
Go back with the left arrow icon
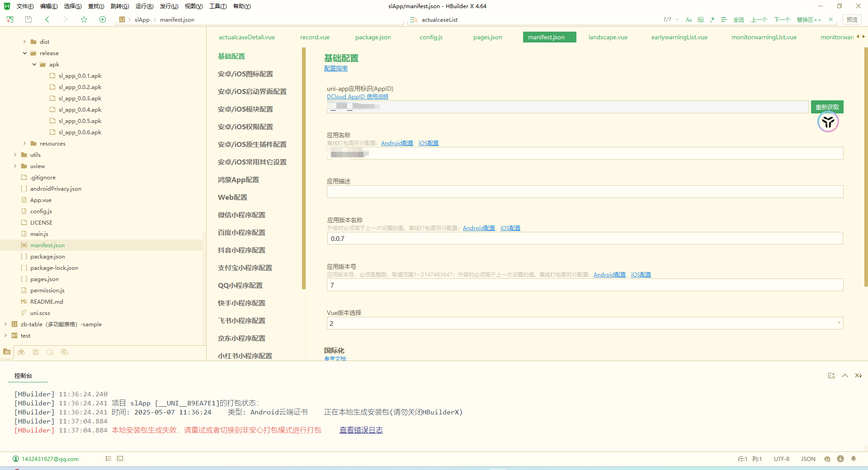pos(47,19)
